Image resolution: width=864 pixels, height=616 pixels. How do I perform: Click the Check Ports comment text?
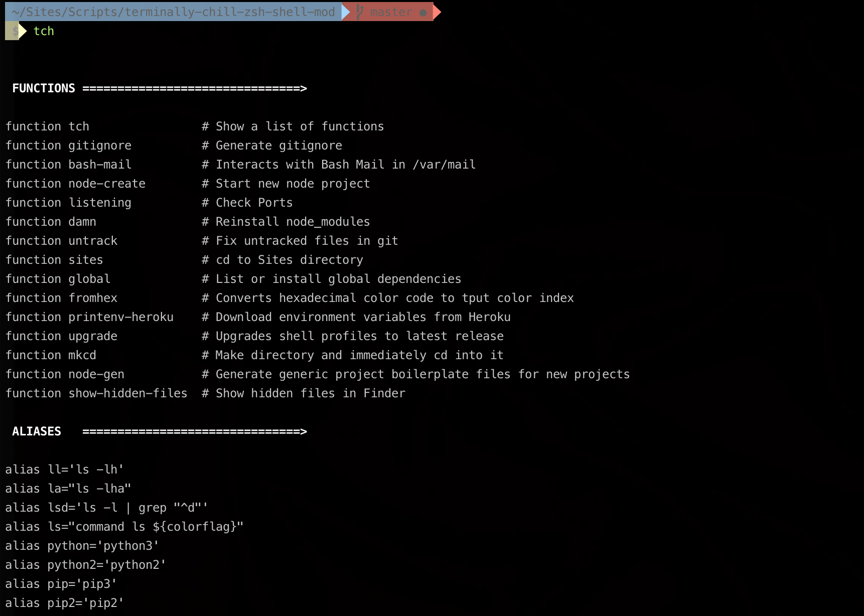[254, 203]
